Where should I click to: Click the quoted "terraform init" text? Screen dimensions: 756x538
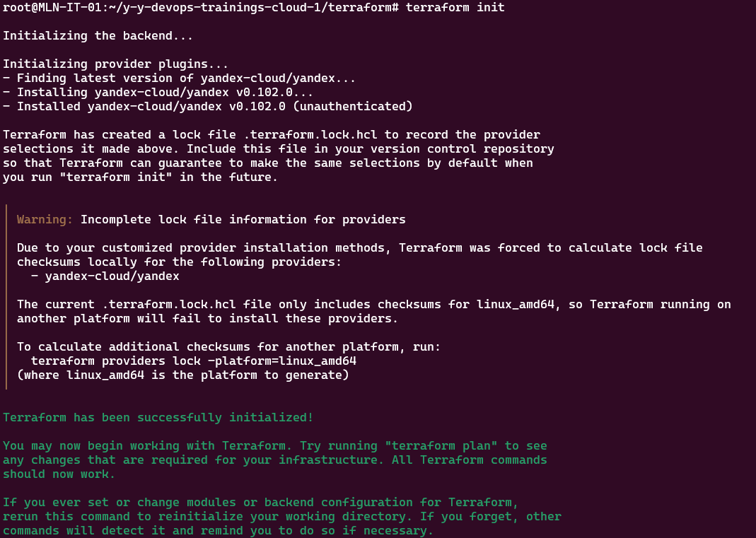pyautogui.click(x=116, y=177)
